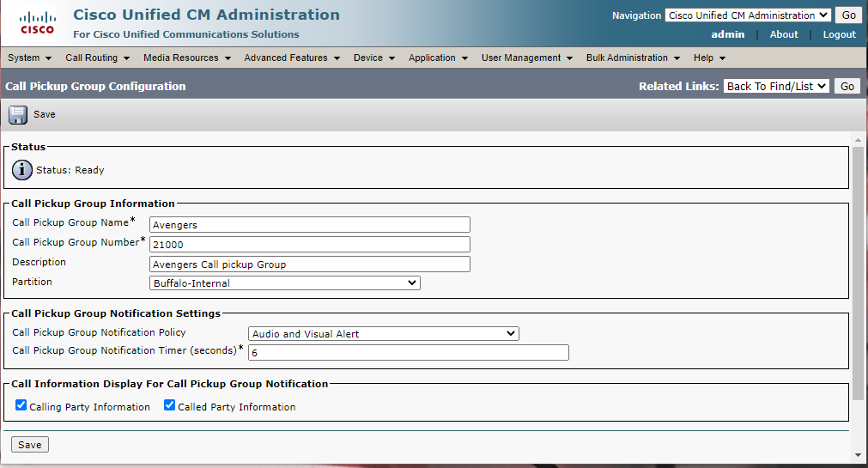This screenshot has width=868, height=468.
Task: Click the Call Pickup Group Number field
Action: click(309, 244)
